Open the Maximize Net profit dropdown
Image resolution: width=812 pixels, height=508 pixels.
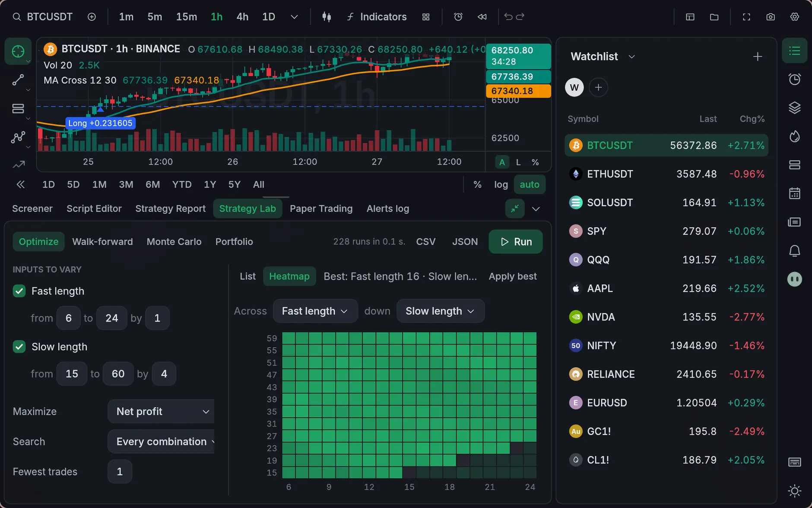point(162,412)
